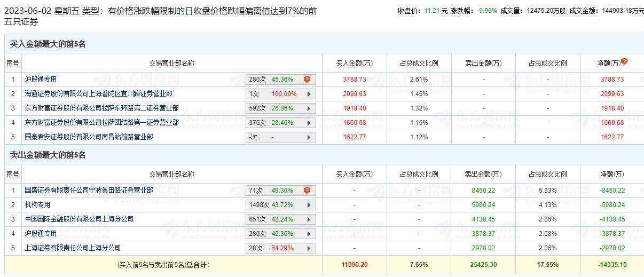Viewport: 644px width, 277px height.
Task: Open 上海证券有限责任公司上海分公司 link
Action: click(73, 248)
